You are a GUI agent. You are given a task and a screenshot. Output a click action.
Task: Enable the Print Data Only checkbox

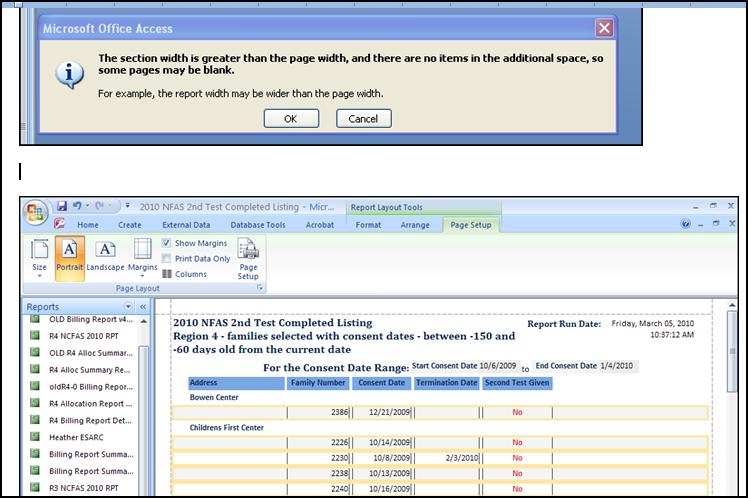click(x=166, y=259)
